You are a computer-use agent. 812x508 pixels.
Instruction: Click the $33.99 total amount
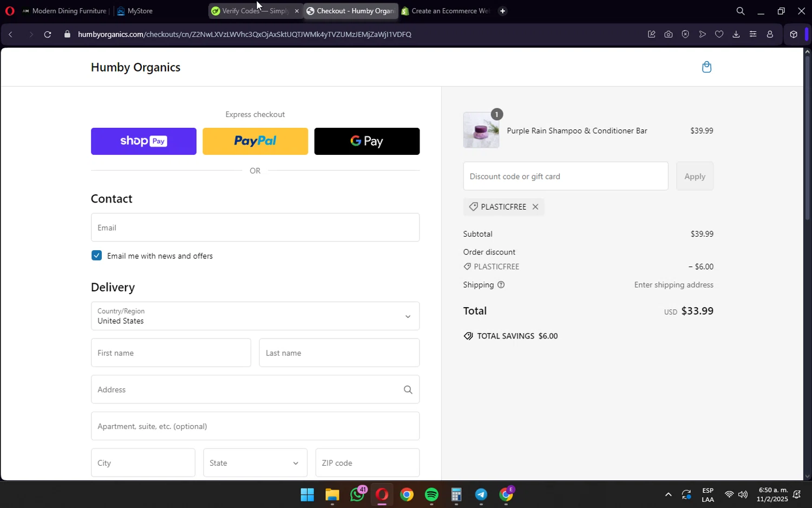tap(697, 311)
